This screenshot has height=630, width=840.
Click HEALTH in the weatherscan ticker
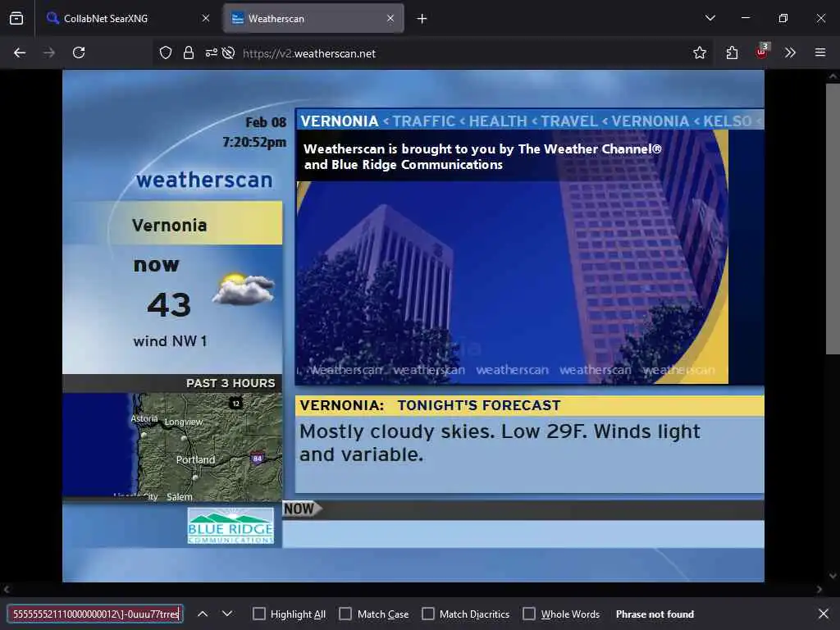[498, 121]
